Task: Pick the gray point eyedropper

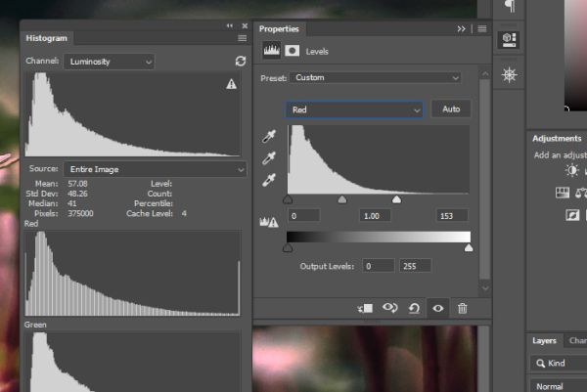Action: tap(269, 158)
